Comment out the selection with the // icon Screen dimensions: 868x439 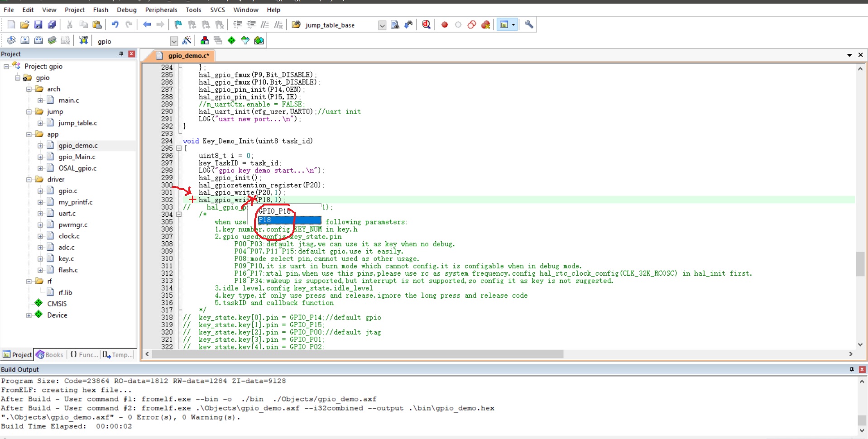point(265,25)
